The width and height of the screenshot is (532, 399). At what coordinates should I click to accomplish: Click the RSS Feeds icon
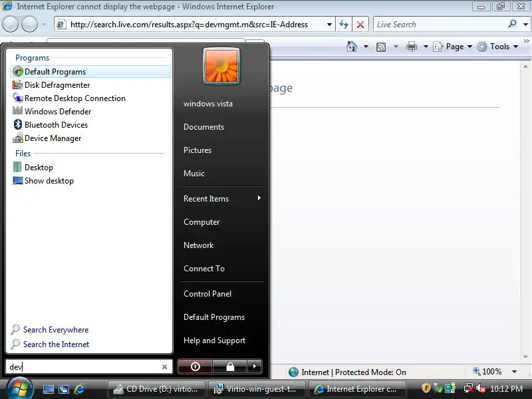click(x=381, y=47)
